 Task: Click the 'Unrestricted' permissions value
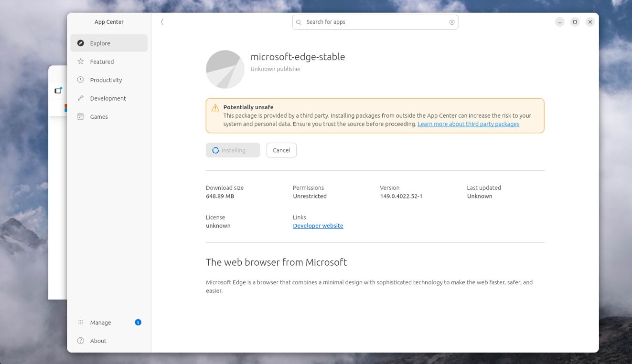point(310,196)
